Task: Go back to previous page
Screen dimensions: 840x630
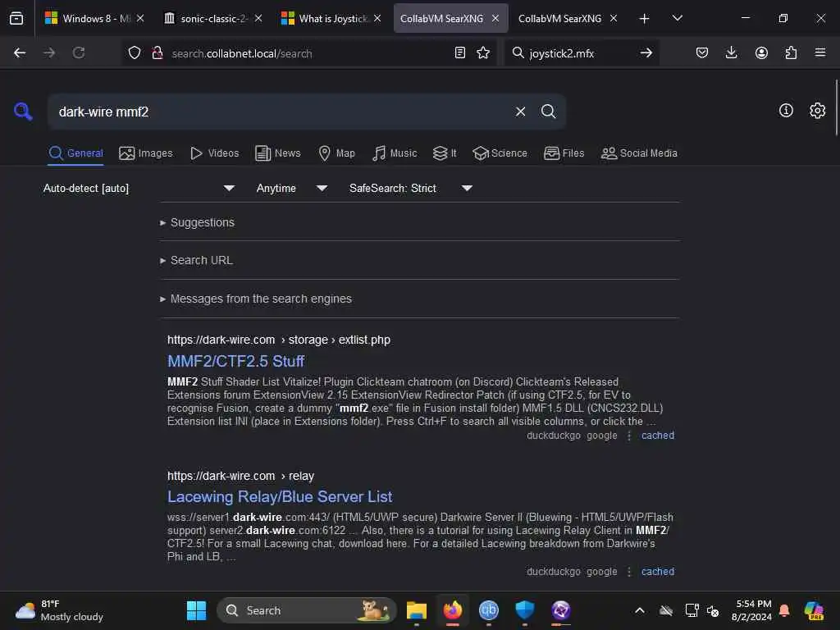Action: (x=20, y=53)
